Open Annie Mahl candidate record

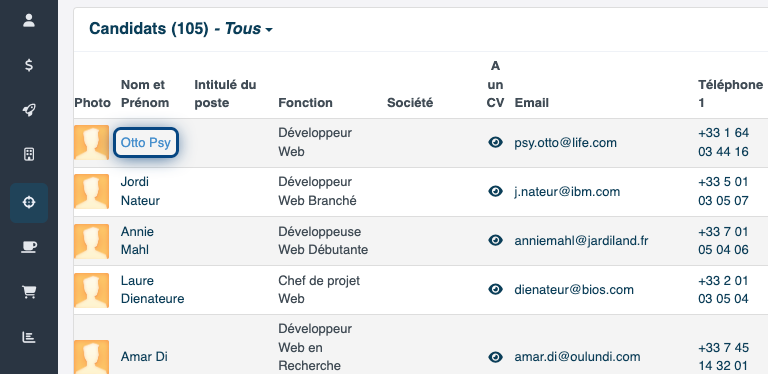point(137,240)
